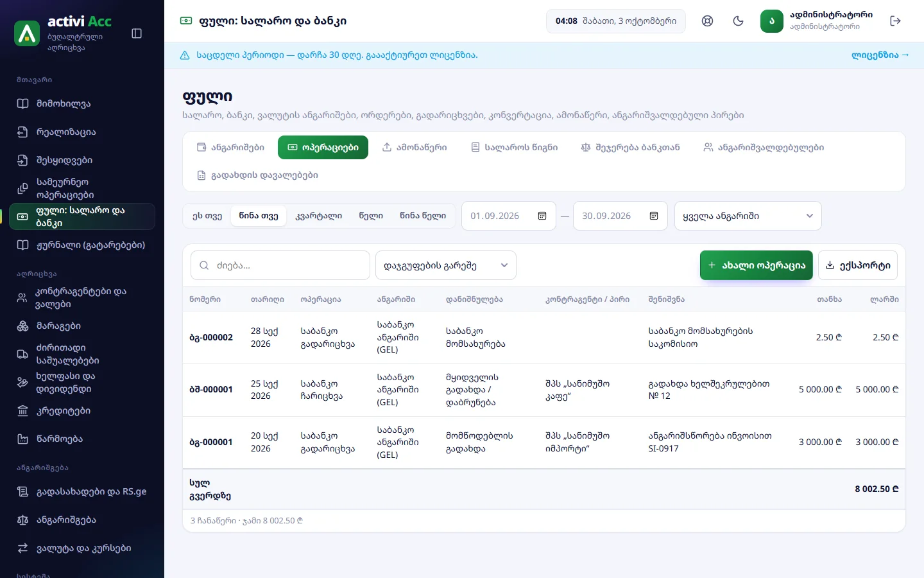The height and width of the screenshot is (578, 924).
Task: Click the ექსპორტი export button
Action: tap(858, 265)
